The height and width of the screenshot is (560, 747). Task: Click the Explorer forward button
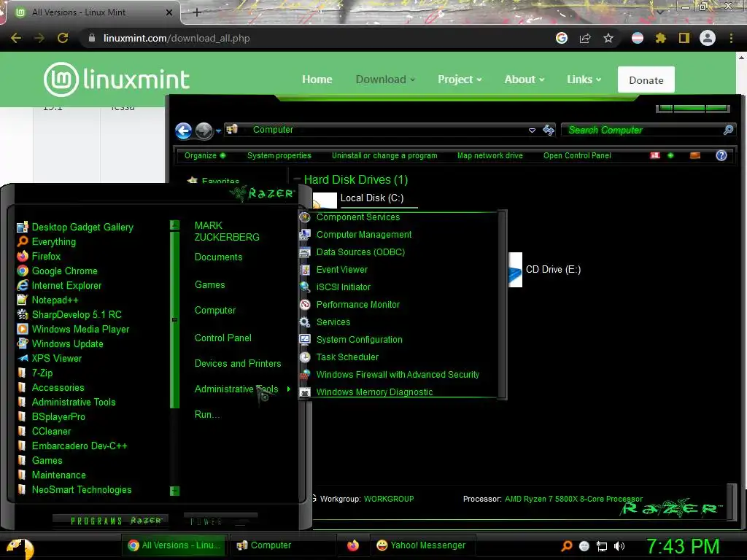click(204, 131)
